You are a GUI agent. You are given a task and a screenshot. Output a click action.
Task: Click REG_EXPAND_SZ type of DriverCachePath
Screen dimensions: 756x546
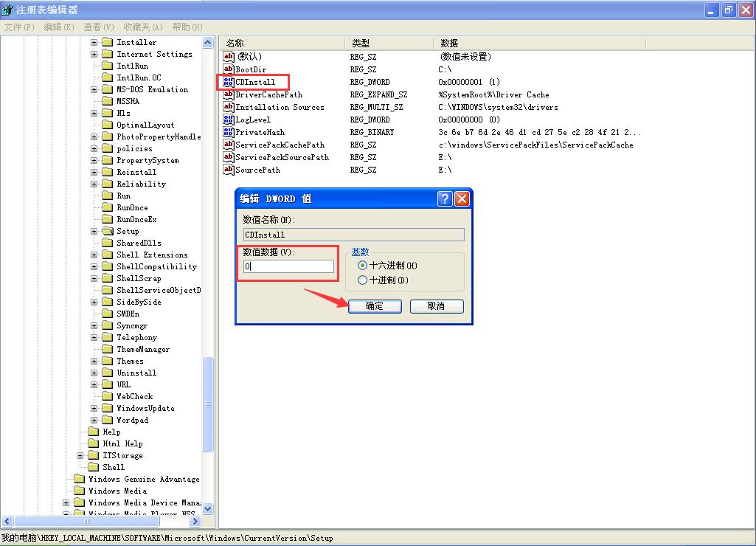[x=378, y=94]
